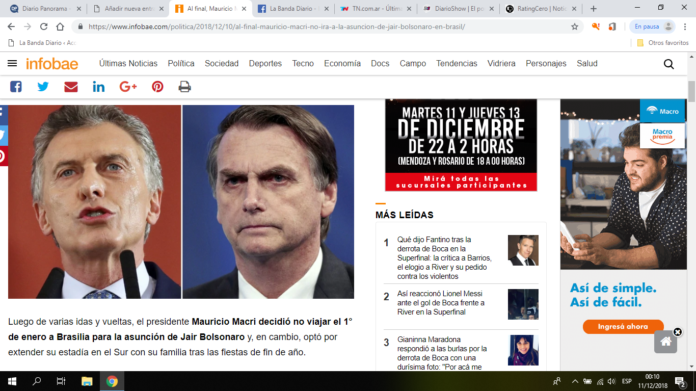Image resolution: width=696 pixels, height=391 pixels.
Task: Open Personajes section
Action: pos(546,63)
